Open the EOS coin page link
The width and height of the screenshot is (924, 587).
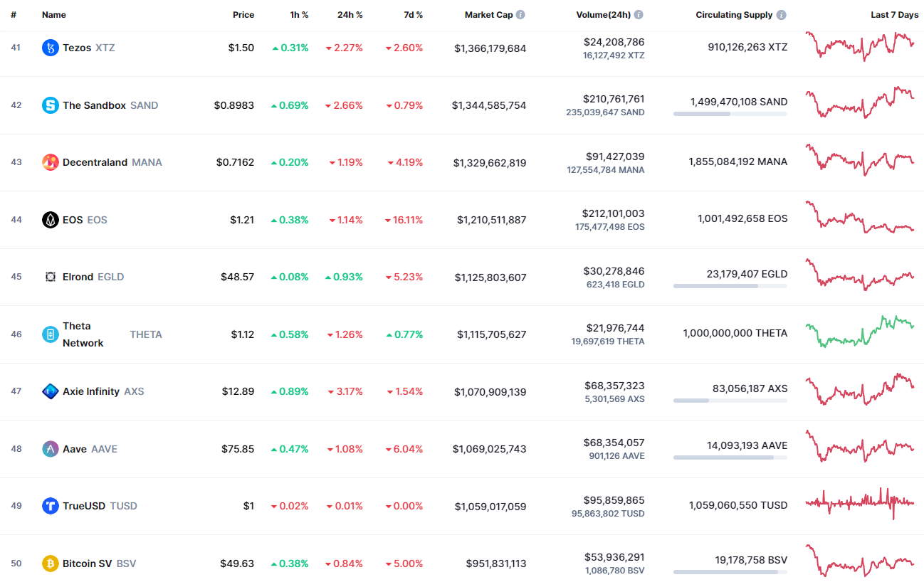click(x=75, y=220)
